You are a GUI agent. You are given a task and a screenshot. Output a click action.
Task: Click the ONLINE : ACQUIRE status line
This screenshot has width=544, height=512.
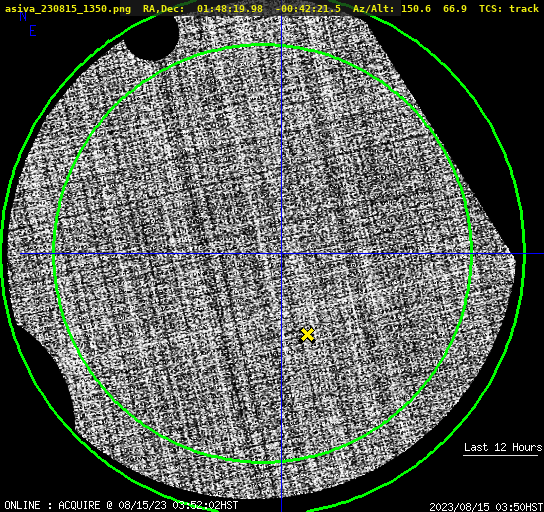pyautogui.click(x=121, y=505)
